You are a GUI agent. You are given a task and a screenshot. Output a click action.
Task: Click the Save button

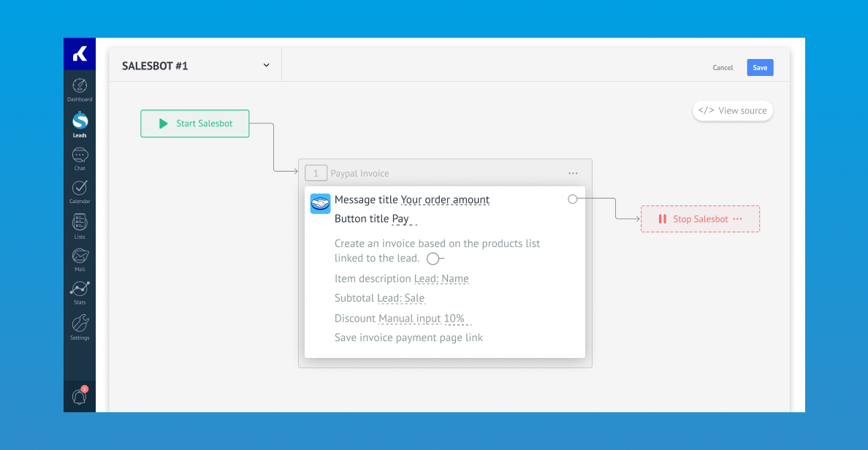tap(760, 67)
